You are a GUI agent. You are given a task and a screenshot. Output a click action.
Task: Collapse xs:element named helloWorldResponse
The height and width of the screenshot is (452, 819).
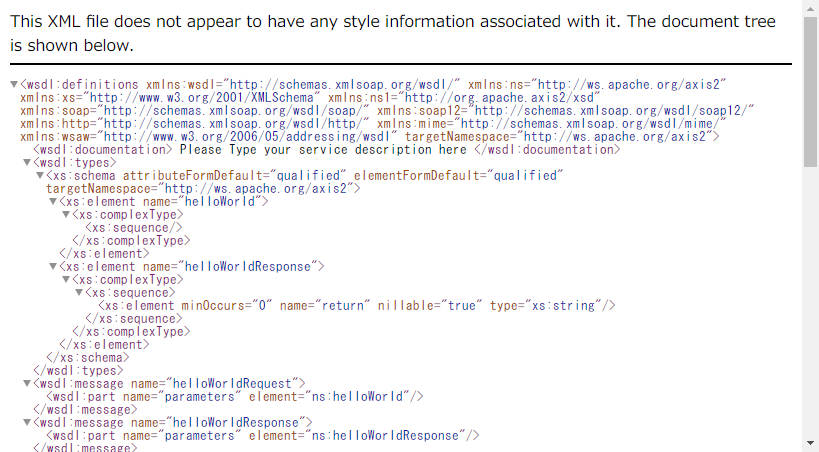point(53,266)
